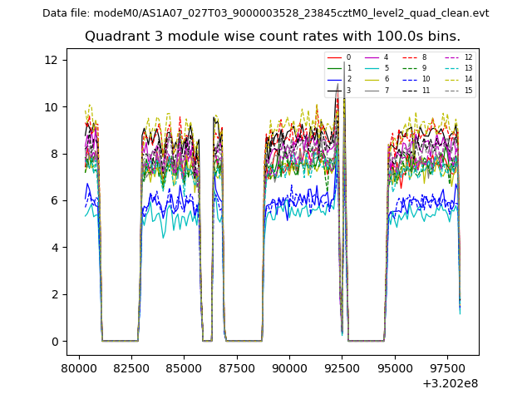Click the data file path text at top
532x399 pixels.
coord(265,13)
